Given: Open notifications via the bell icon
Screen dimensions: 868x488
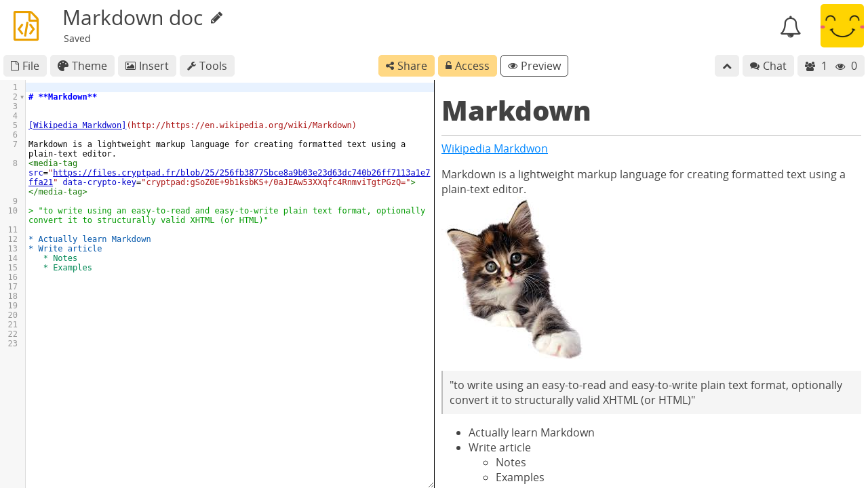Looking at the screenshot, I should click(x=790, y=26).
